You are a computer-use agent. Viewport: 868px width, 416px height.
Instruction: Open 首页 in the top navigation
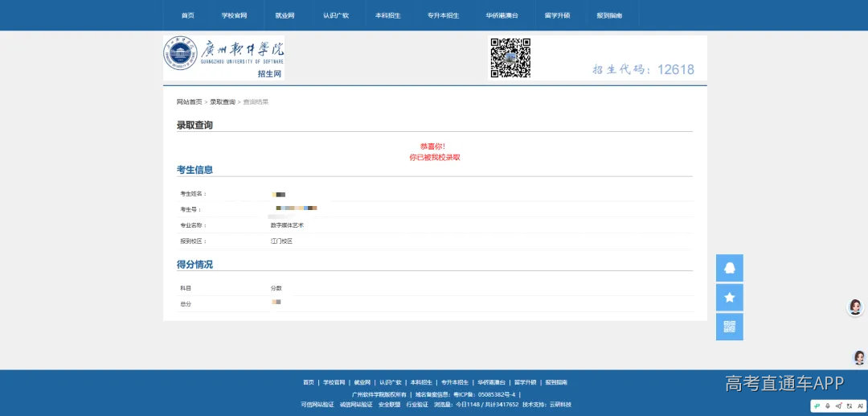(x=187, y=15)
